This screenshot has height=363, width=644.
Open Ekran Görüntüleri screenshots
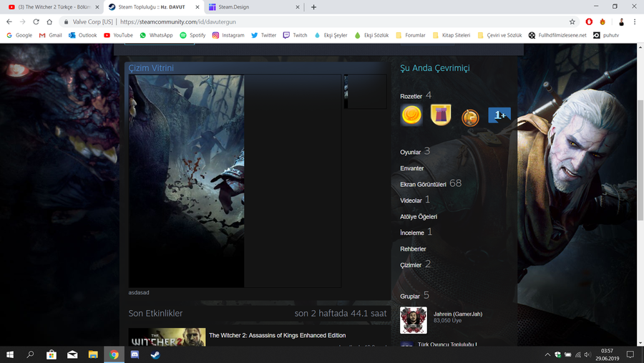[x=423, y=184]
